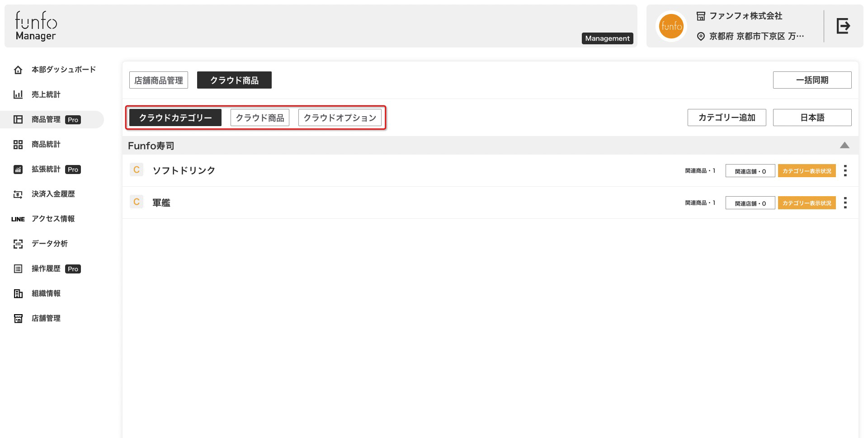Click the 商品管理 layout icon
The width and height of the screenshot is (868, 438).
(18, 119)
